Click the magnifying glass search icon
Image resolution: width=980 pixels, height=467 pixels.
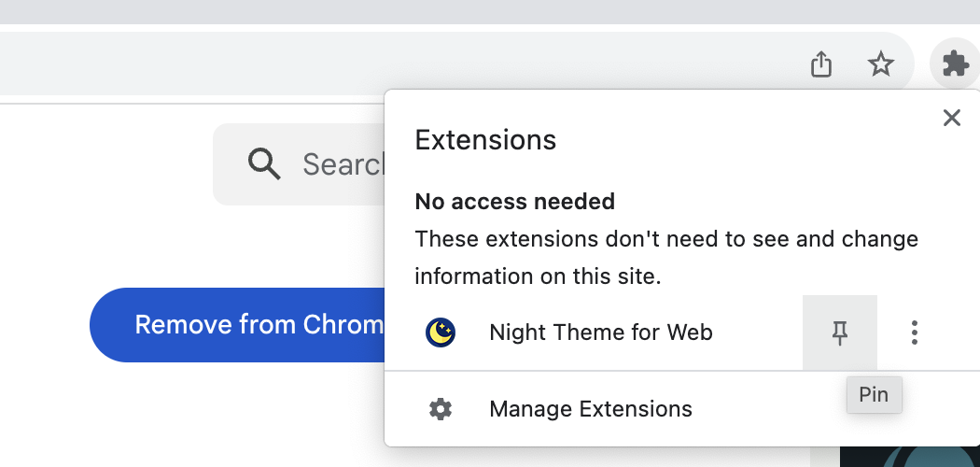pos(264,164)
